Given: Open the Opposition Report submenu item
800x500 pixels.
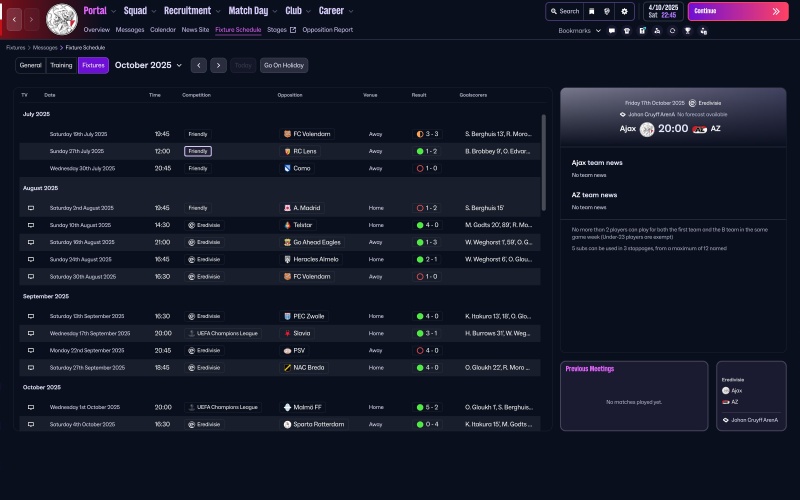Looking at the screenshot, I should pos(328,30).
